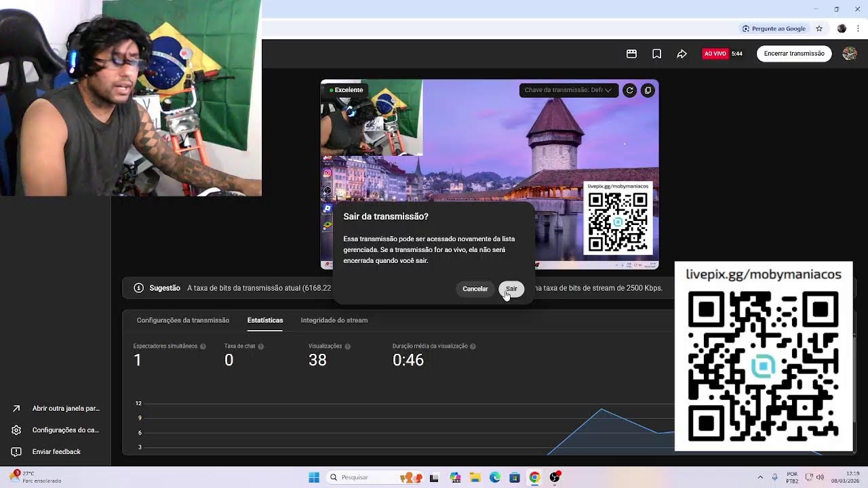Click the reset stream key icon
Viewport: 868px width, 488px height.
[x=629, y=90]
